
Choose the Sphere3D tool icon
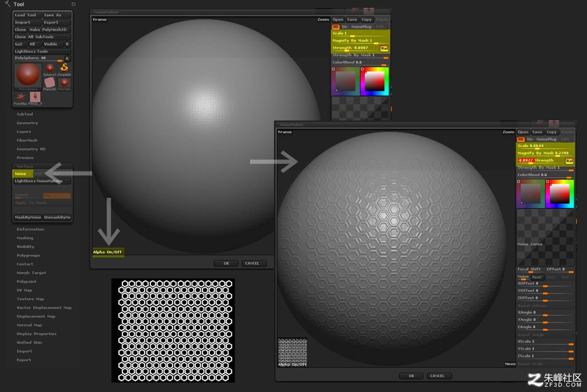coord(50,70)
